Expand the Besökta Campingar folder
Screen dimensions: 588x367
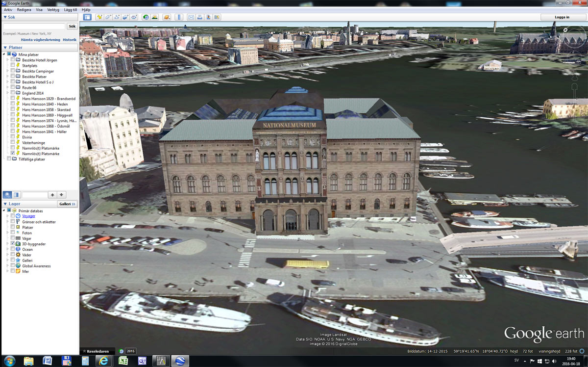7,71
